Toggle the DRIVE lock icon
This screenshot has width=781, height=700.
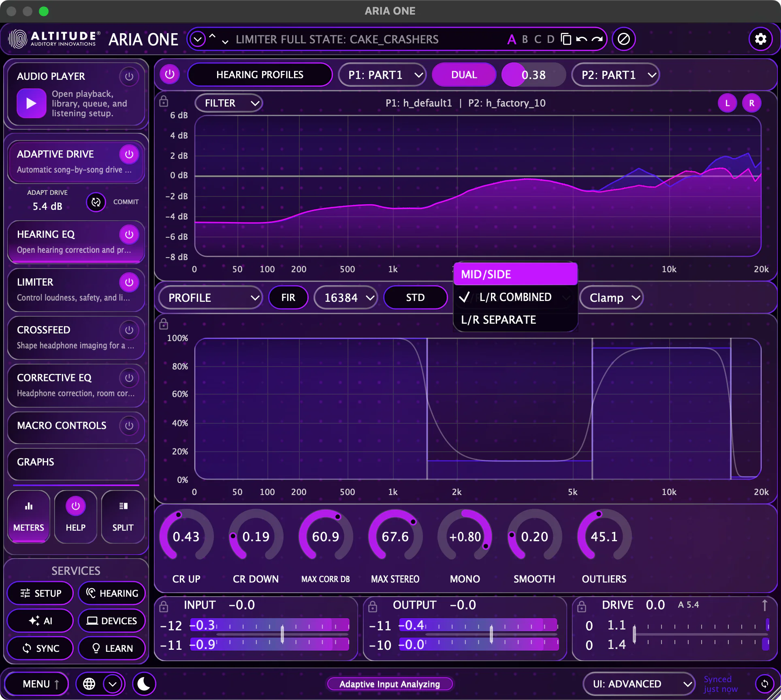(x=582, y=606)
